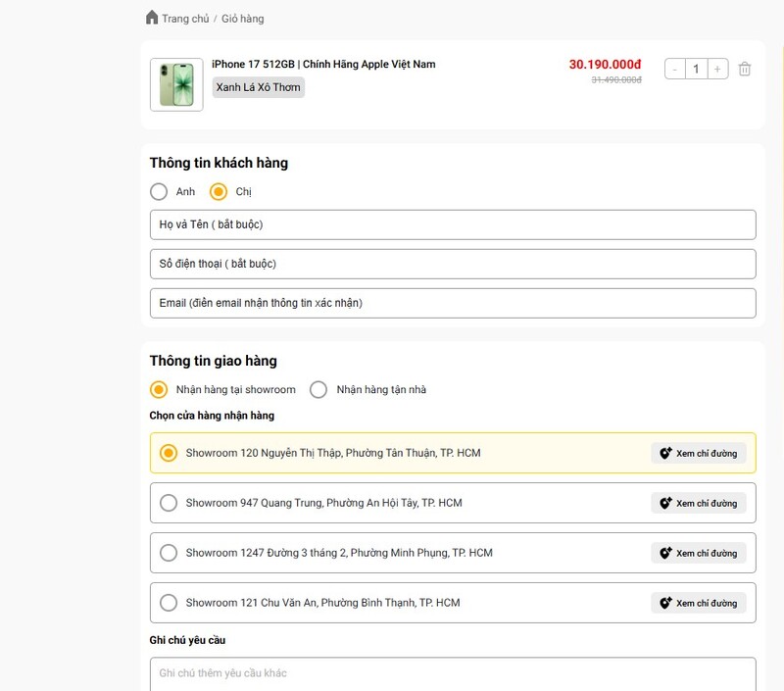View directions to Showroom 121 Chu Văn An
The width and height of the screenshot is (784, 691).
pos(698,603)
